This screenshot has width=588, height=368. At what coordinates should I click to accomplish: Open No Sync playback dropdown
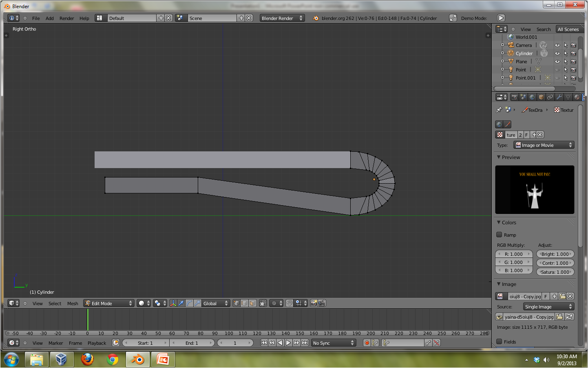[334, 343]
